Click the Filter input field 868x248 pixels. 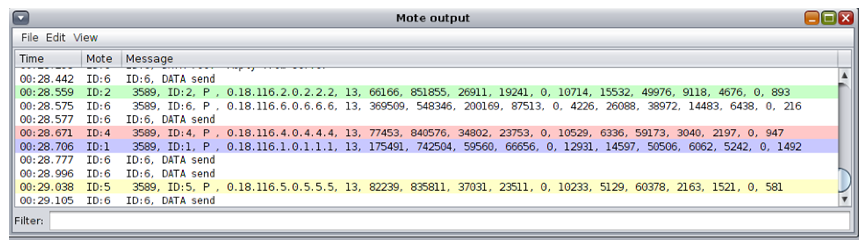coord(449,221)
